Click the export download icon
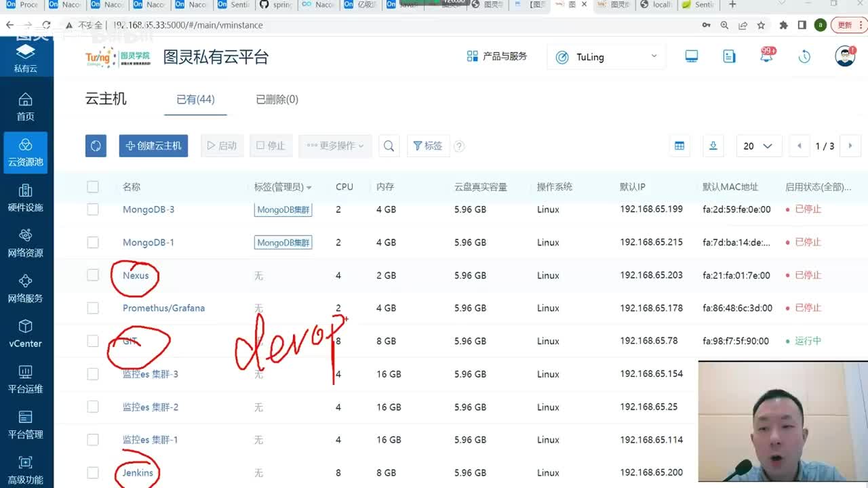The height and width of the screenshot is (488, 868). coord(713,146)
